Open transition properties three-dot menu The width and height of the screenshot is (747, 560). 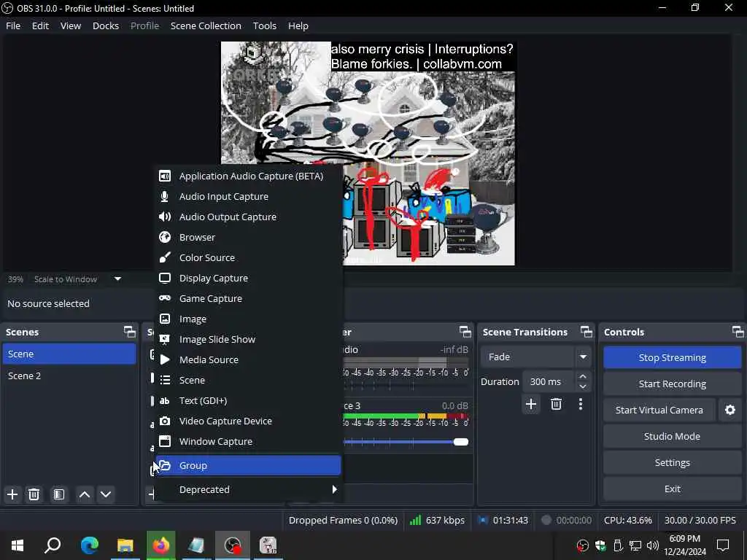pyautogui.click(x=580, y=404)
